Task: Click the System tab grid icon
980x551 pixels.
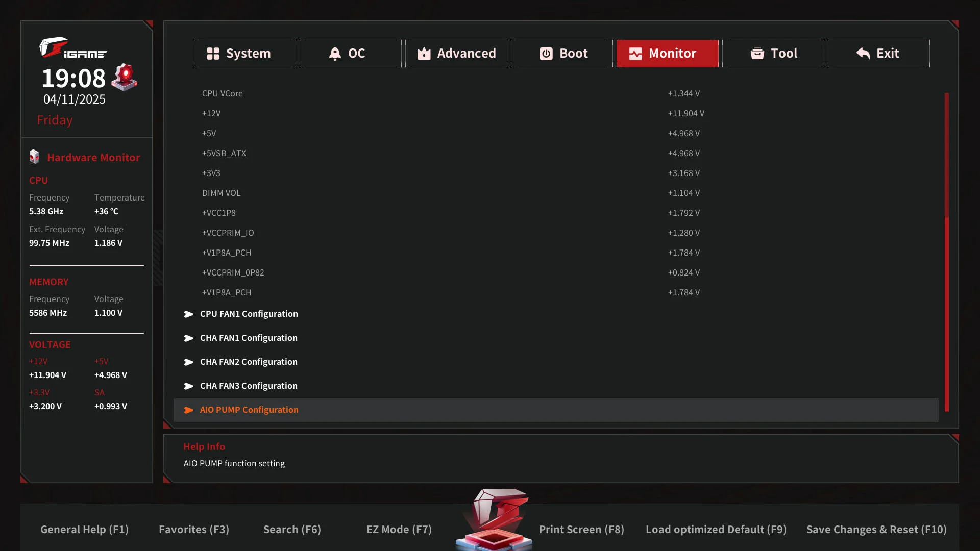Action: [213, 54]
